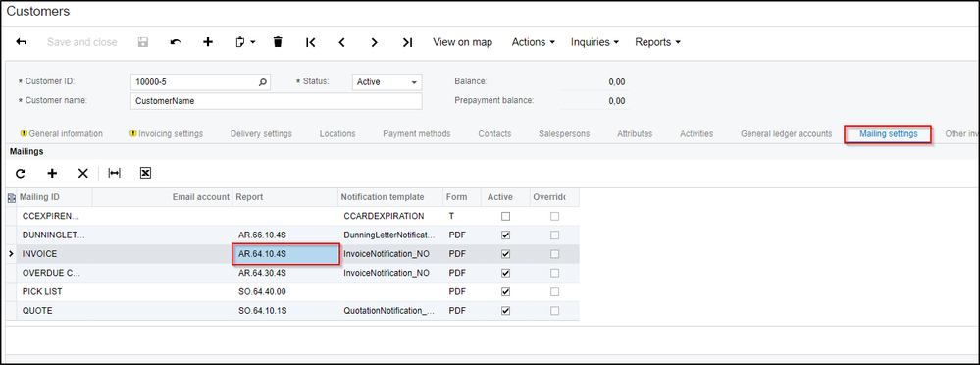Select the DUNNINGLET mailing ID cell
The height and width of the screenshot is (365, 980).
pos(55,235)
